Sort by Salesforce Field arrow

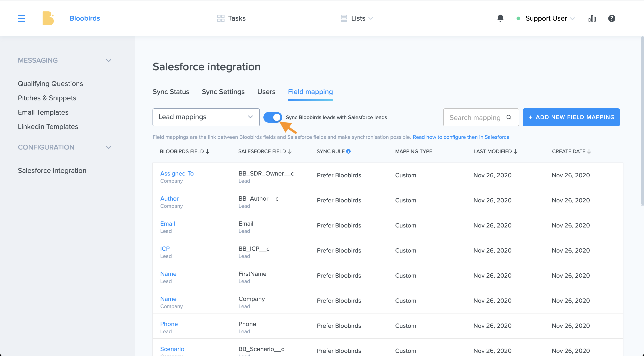(290, 151)
